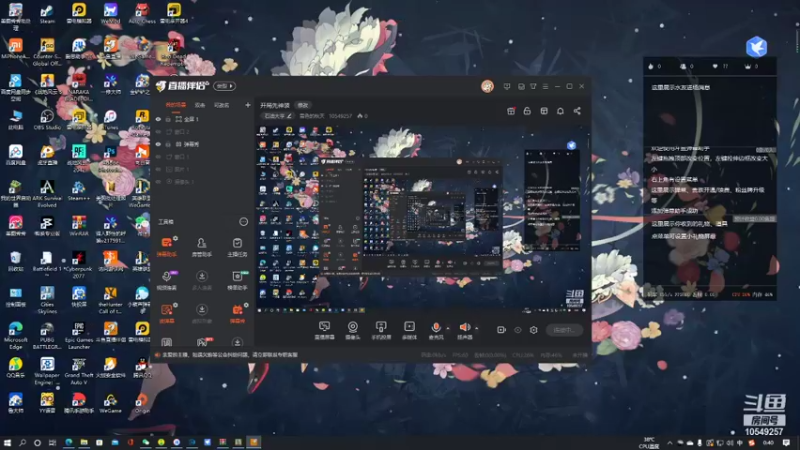Image resolution: width=800 pixels, height=450 pixels.
Task: Toggle visibility of the 窗口 1 source
Action: [158, 157]
